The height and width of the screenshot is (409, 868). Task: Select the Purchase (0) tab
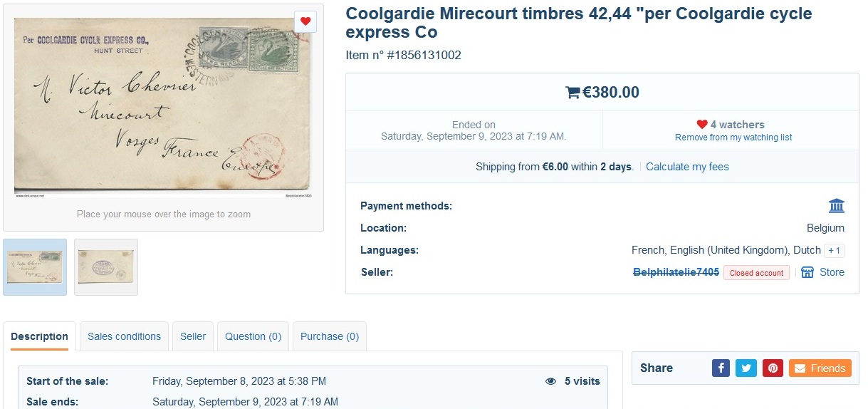330,336
